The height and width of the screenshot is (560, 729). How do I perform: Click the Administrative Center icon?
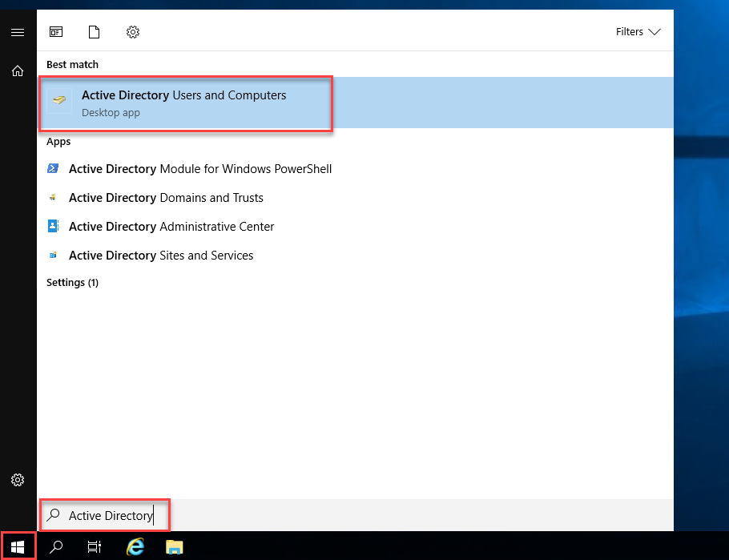pos(53,226)
